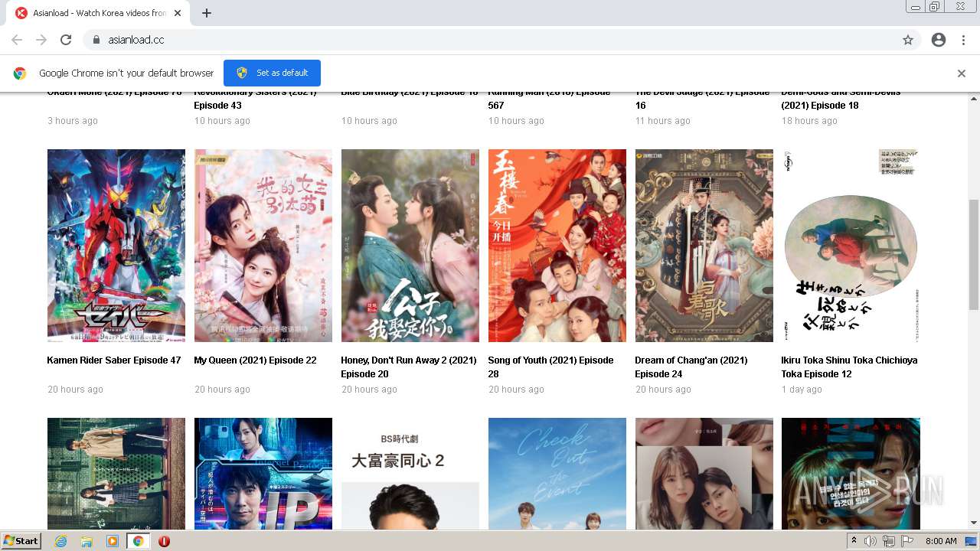The image size is (980, 551).
Task: Click the Show desktop tray button
Action: (x=972, y=541)
